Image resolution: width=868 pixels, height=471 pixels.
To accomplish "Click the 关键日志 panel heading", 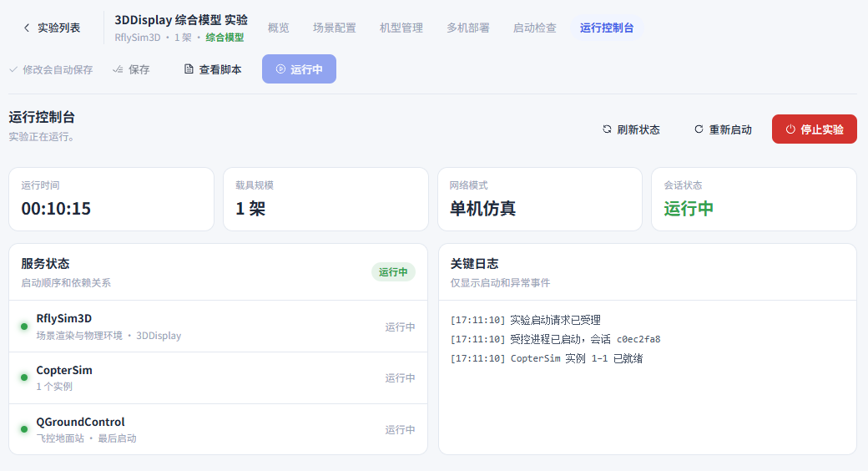I will tap(474, 264).
